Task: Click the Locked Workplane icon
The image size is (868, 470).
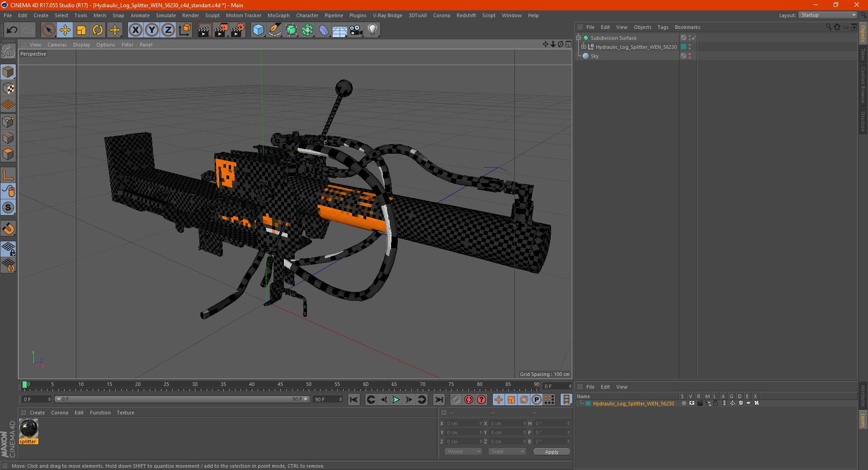Action: [x=8, y=249]
